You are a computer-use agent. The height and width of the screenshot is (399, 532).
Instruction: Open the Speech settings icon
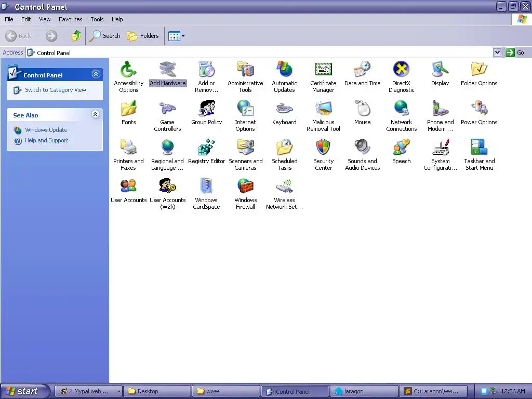(402, 148)
